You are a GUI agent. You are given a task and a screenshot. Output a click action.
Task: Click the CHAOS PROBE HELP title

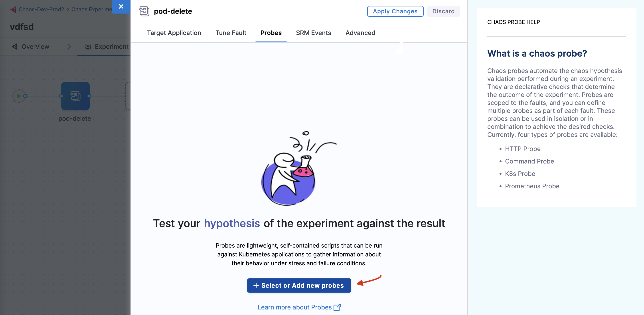click(x=513, y=22)
